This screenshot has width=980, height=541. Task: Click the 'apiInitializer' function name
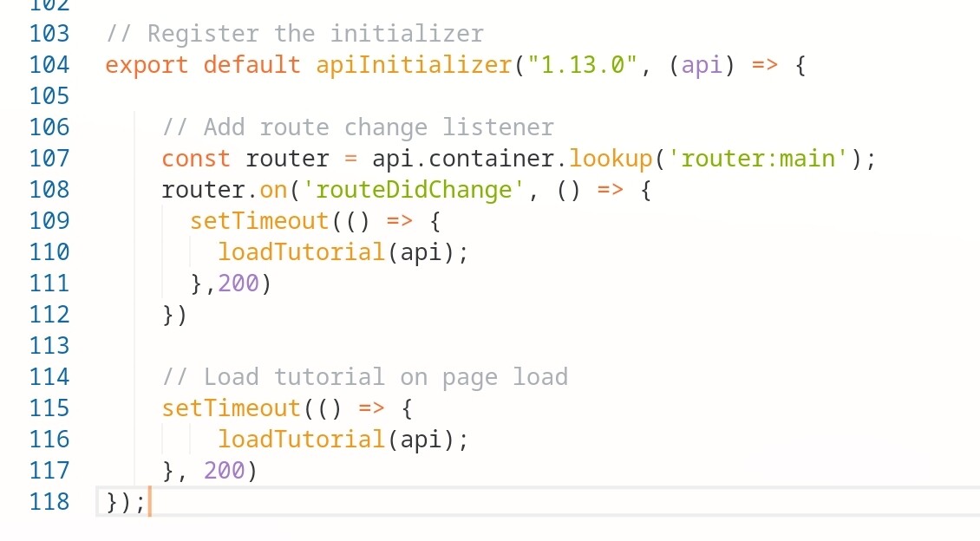tap(414, 65)
